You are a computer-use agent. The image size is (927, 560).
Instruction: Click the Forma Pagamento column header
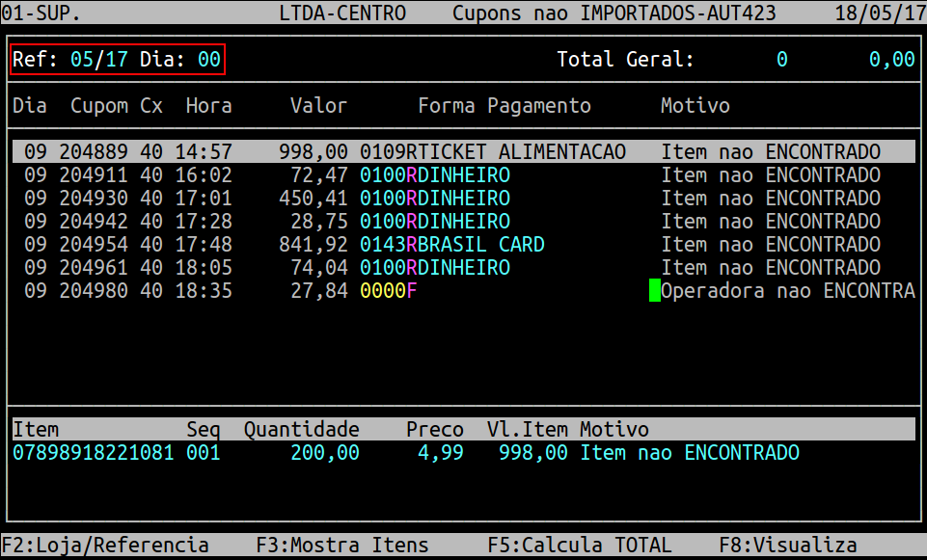[x=504, y=106]
